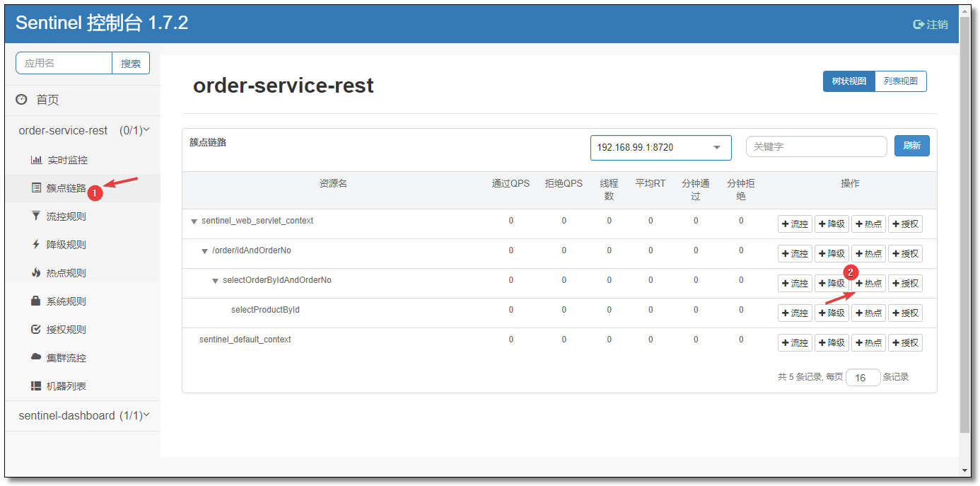
Task: Add 热点 rule for /order/idAndOrderNo
Action: click(868, 254)
